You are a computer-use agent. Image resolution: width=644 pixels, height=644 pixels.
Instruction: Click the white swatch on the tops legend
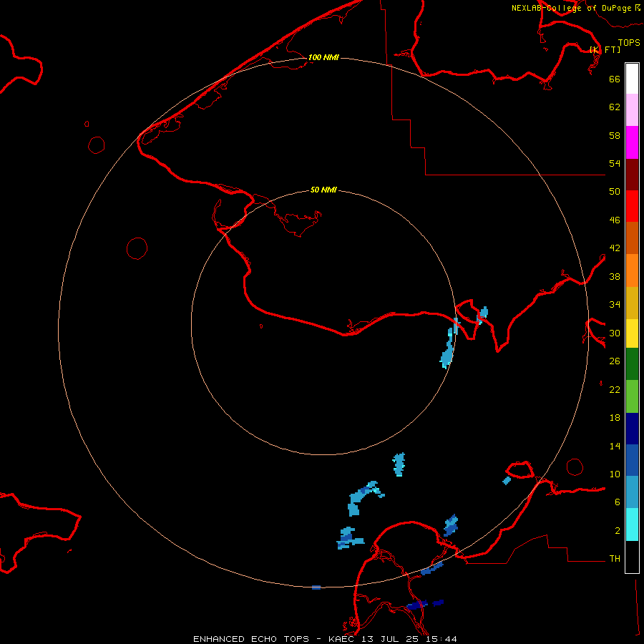[632, 79]
